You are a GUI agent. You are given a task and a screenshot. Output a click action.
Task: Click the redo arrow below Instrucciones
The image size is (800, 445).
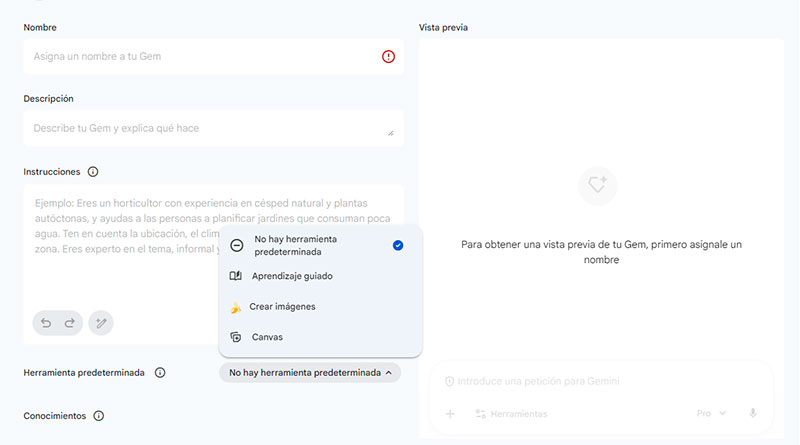(x=69, y=322)
